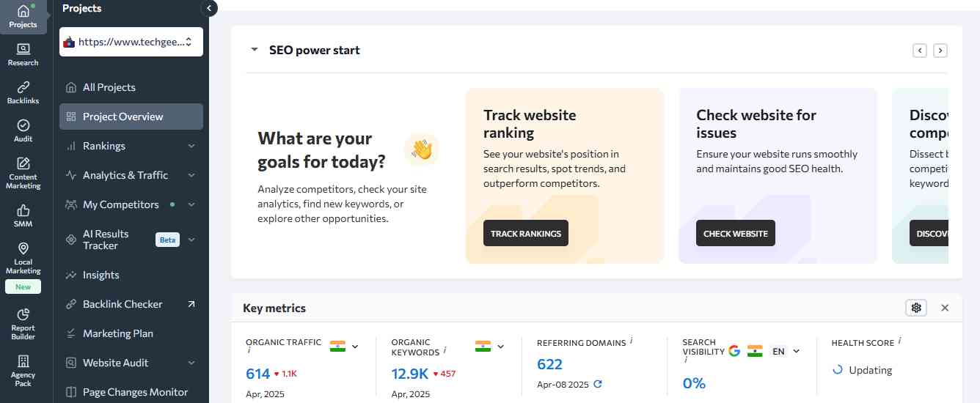Viewport: 980px width, 403px height.
Task: Open the Backlinks section icon
Action: tap(23, 87)
